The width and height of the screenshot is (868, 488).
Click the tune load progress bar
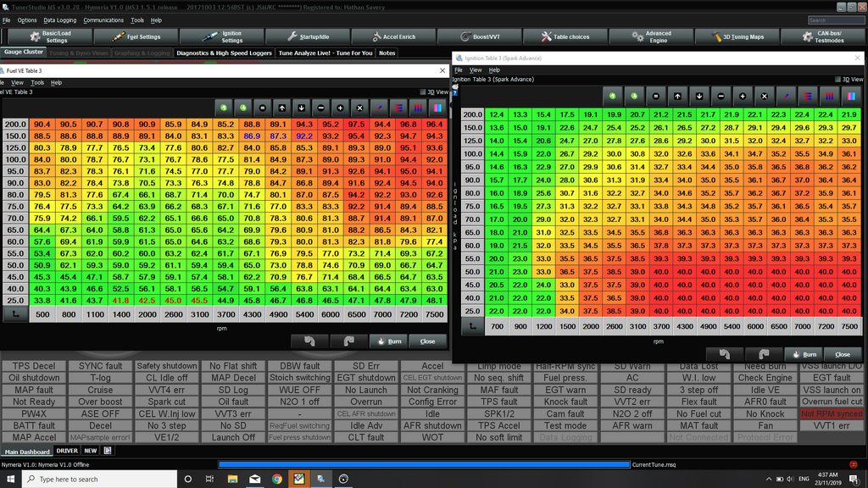(424, 464)
